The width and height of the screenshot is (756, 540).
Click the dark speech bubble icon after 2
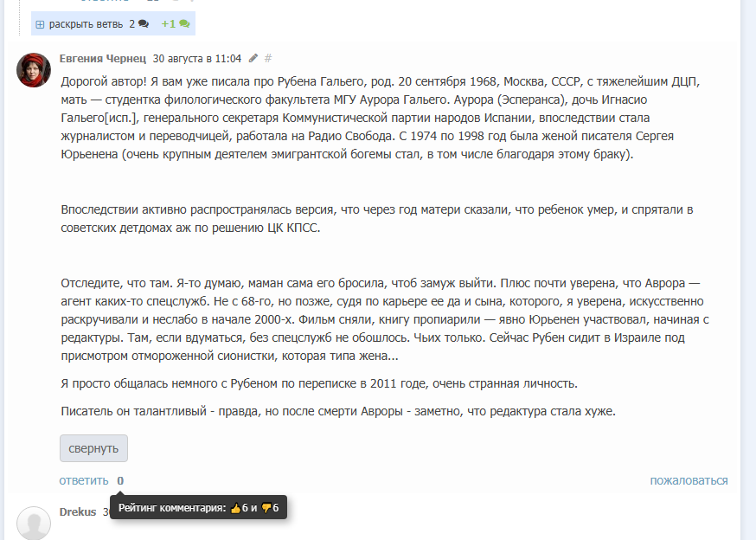[144, 23]
